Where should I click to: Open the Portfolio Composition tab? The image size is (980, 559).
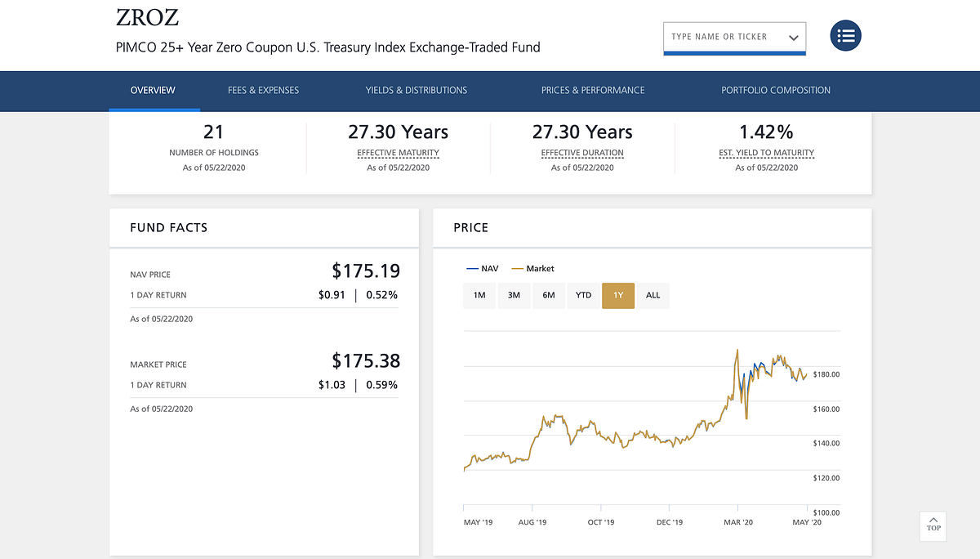(776, 91)
